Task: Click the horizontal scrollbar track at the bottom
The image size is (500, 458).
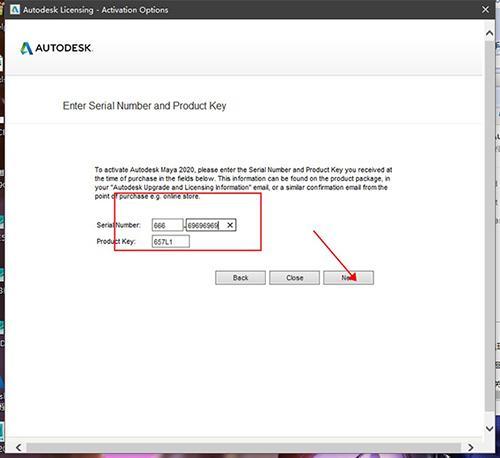Action: 243,447
